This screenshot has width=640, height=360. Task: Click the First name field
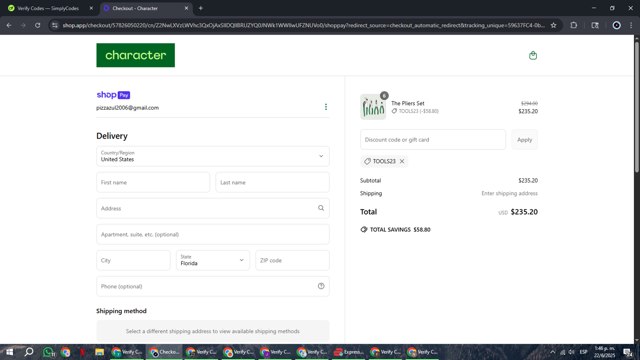click(x=153, y=182)
